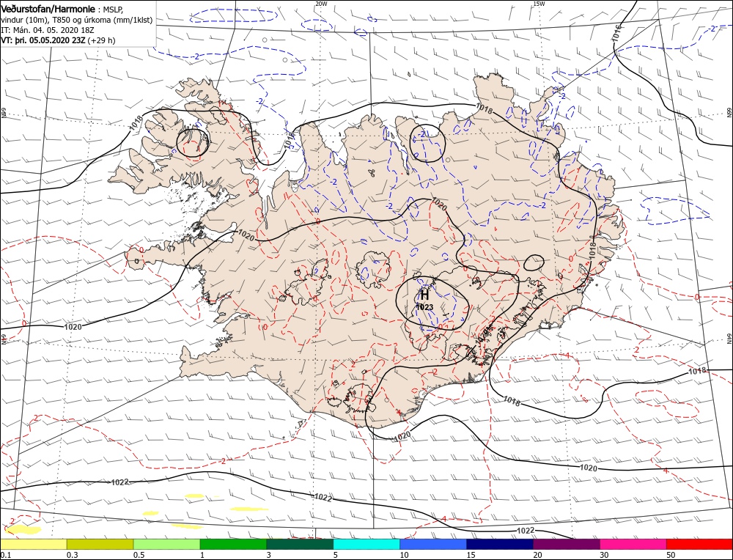Click the yellow 0.1 precipitation legend swatch
733x560 pixels.
click(x=34, y=544)
